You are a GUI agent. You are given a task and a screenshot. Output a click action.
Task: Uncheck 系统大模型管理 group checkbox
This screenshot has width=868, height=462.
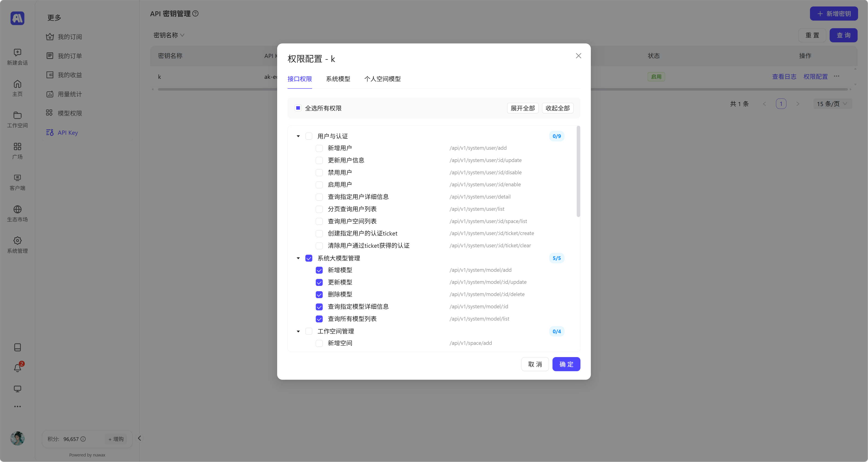pos(309,258)
